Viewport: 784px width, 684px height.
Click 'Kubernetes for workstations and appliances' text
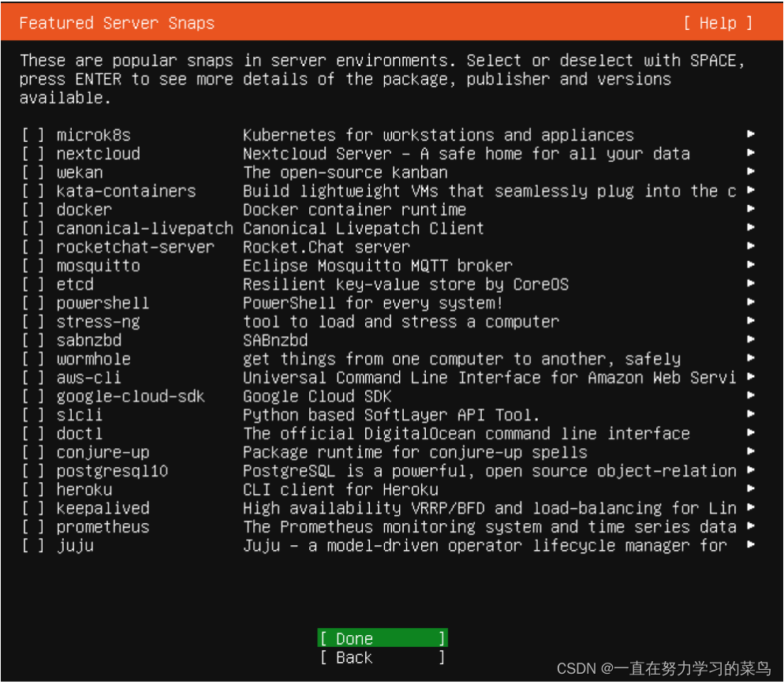[x=438, y=135]
